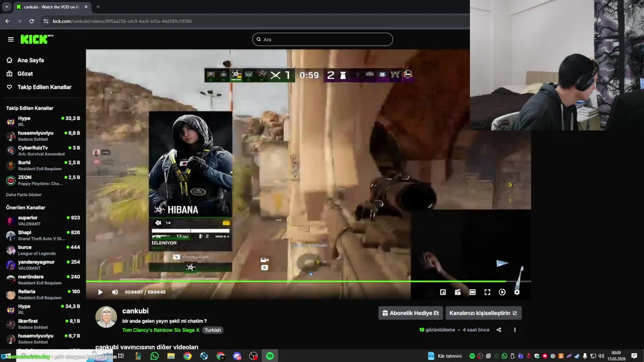Click the search magnifier icon in Ara box

coord(259,39)
